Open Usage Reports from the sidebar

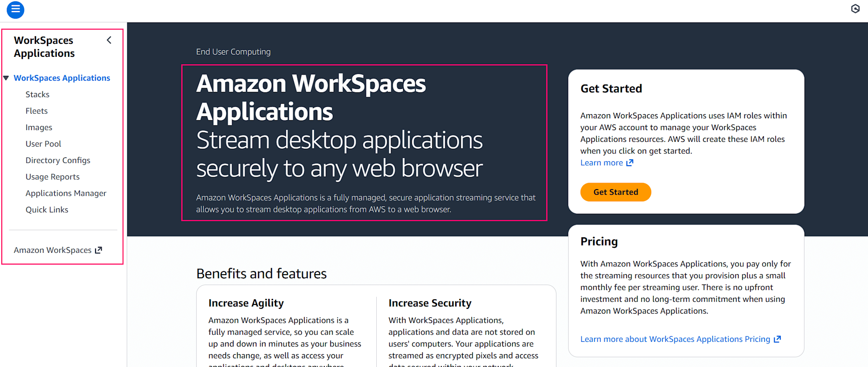(53, 177)
